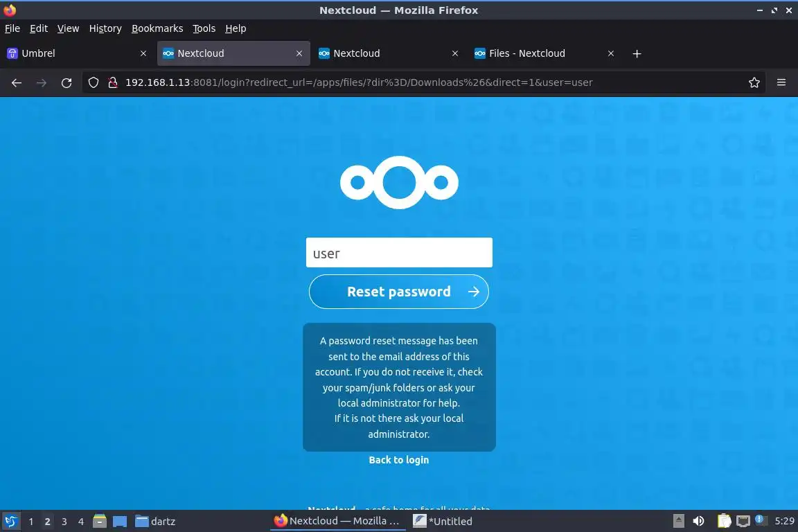This screenshot has width=798, height=532.
Task: Open the tracking protection shield icon
Action: point(93,82)
